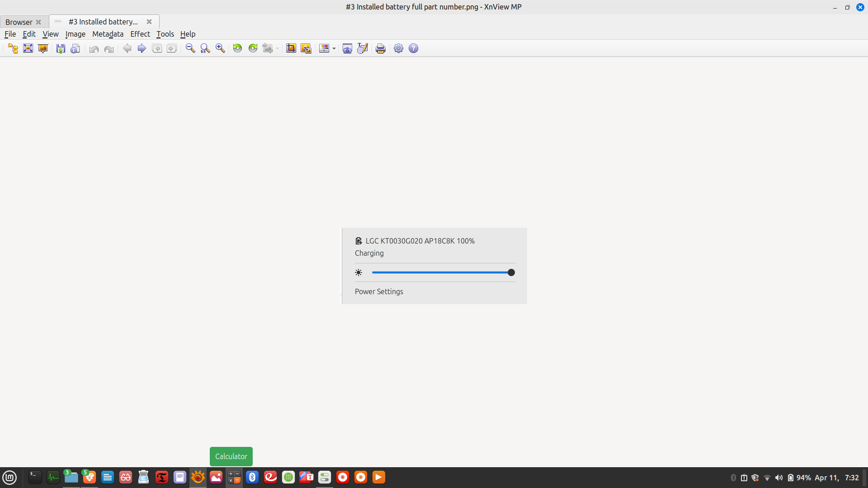This screenshot has height=488, width=868.
Task: Click the JPEG lossless transform icon
Action: point(268,48)
